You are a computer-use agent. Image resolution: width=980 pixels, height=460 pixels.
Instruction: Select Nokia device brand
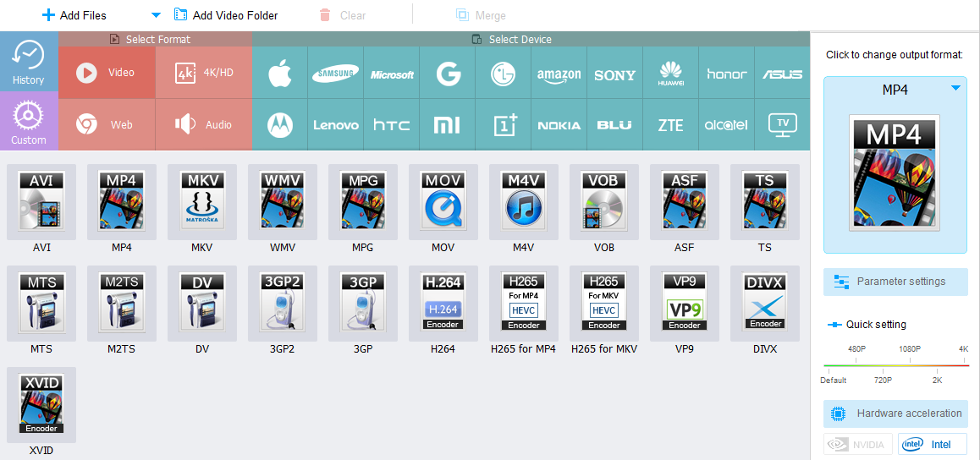pos(559,125)
